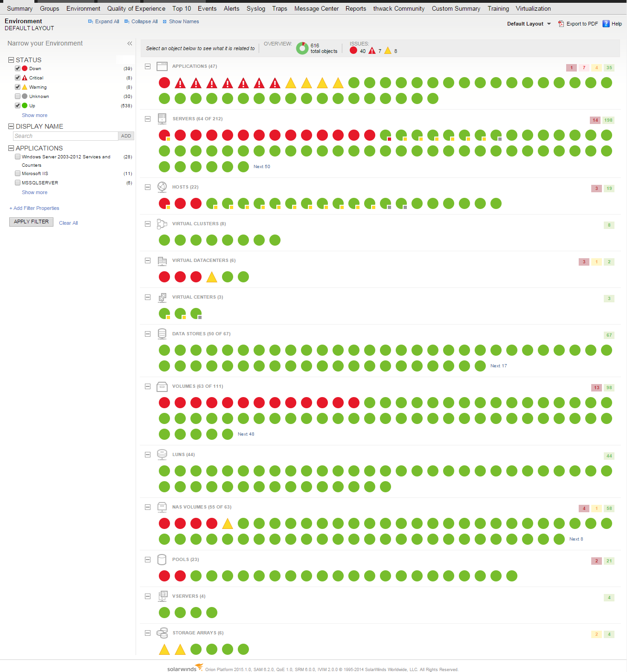Open the Message Center menu
The width and height of the screenshot is (627, 672).
[x=316, y=8]
